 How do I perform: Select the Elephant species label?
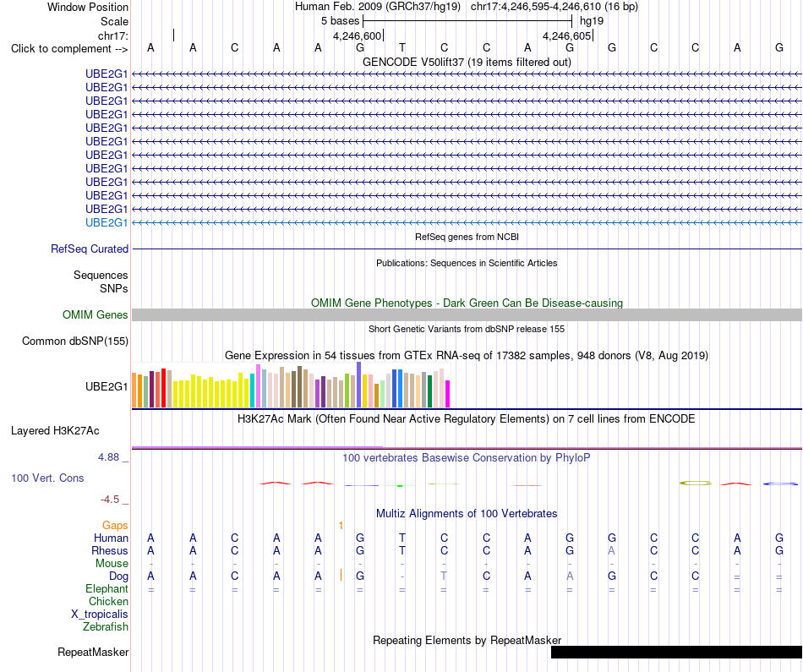pos(107,589)
